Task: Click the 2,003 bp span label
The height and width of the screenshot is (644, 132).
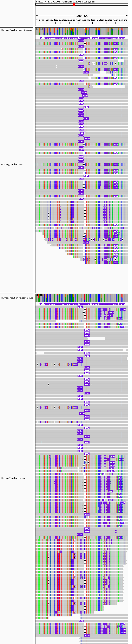Action: (82, 16)
